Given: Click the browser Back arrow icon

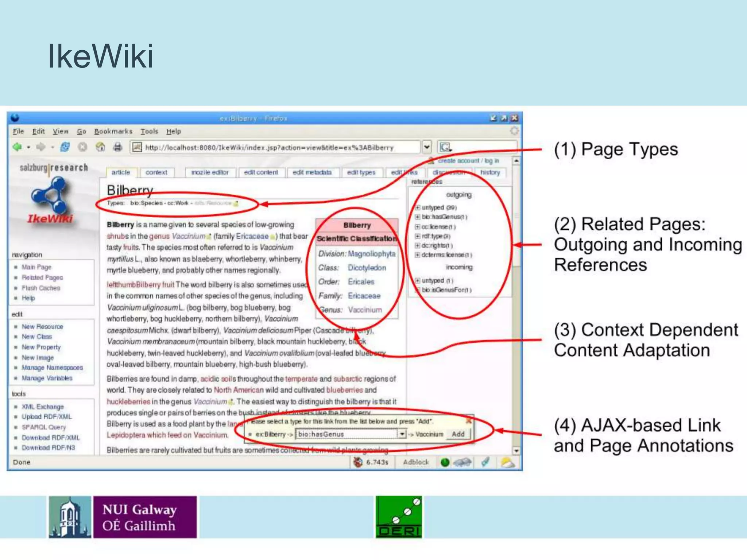Looking at the screenshot, I should 17,147.
